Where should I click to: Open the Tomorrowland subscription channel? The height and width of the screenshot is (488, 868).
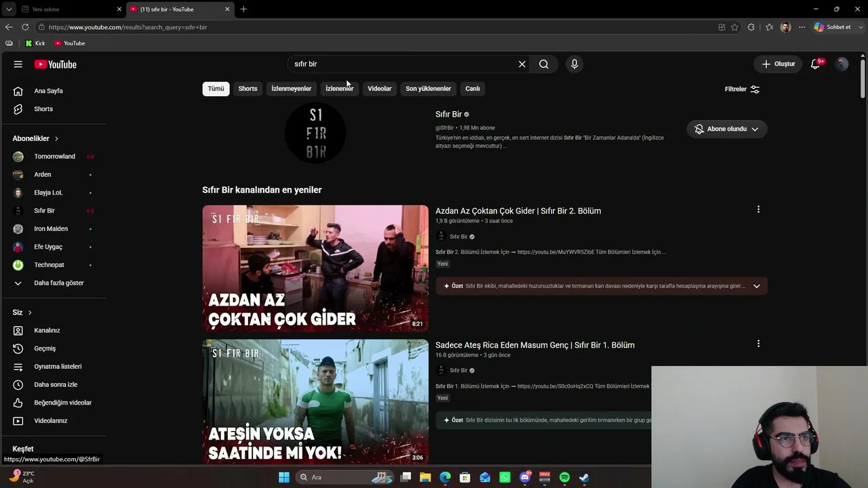pyautogui.click(x=53, y=157)
